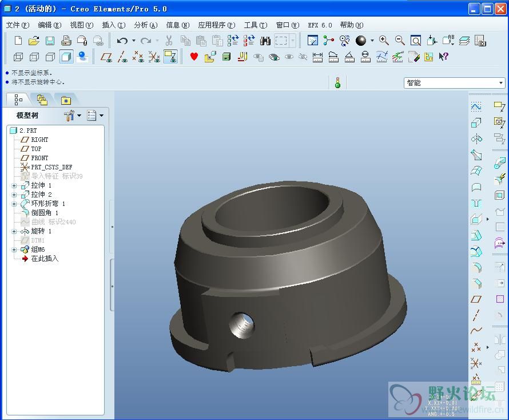The width and height of the screenshot is (509, 420).
Task: Zoom in with the plus magnifier
Action: 384,41
